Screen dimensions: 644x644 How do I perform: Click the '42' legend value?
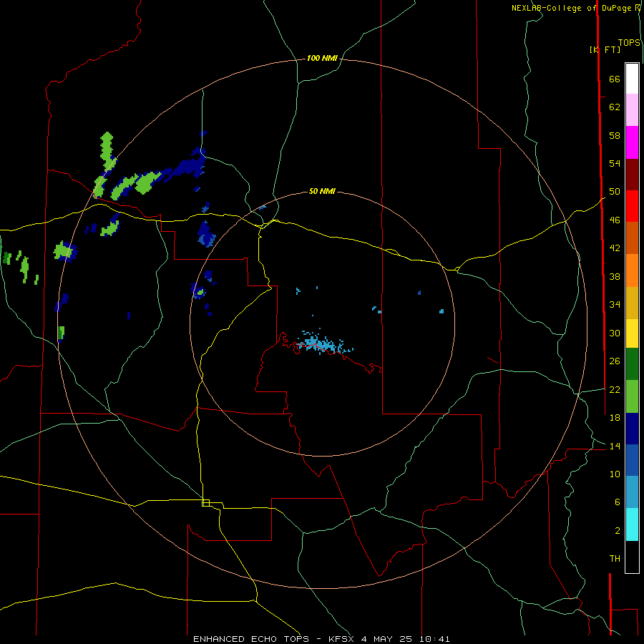615,248
